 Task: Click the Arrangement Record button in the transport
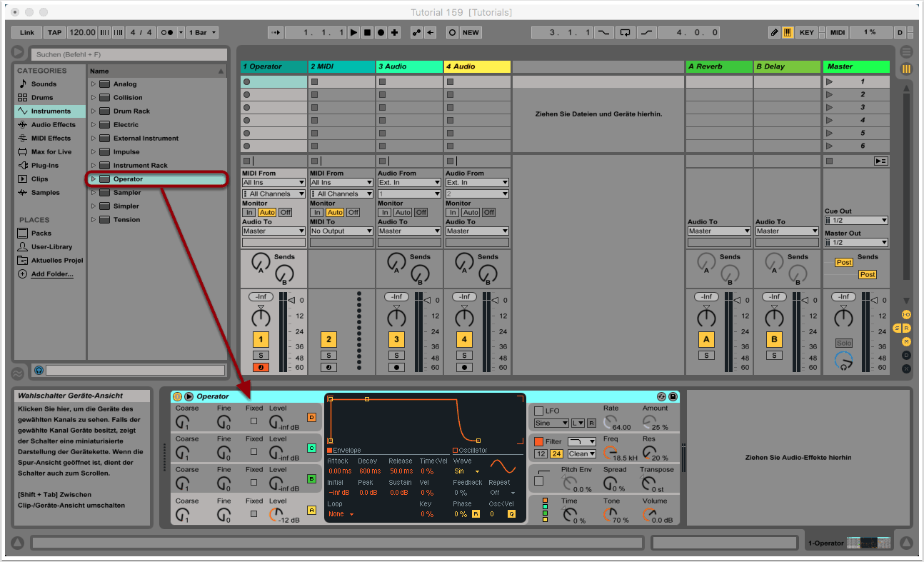click(x=381, y=33)
